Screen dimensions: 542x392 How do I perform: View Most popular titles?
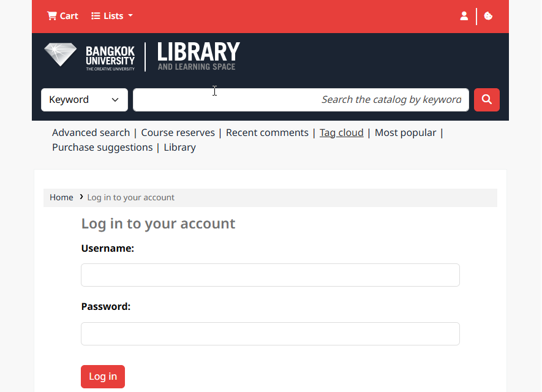point(405,133)
